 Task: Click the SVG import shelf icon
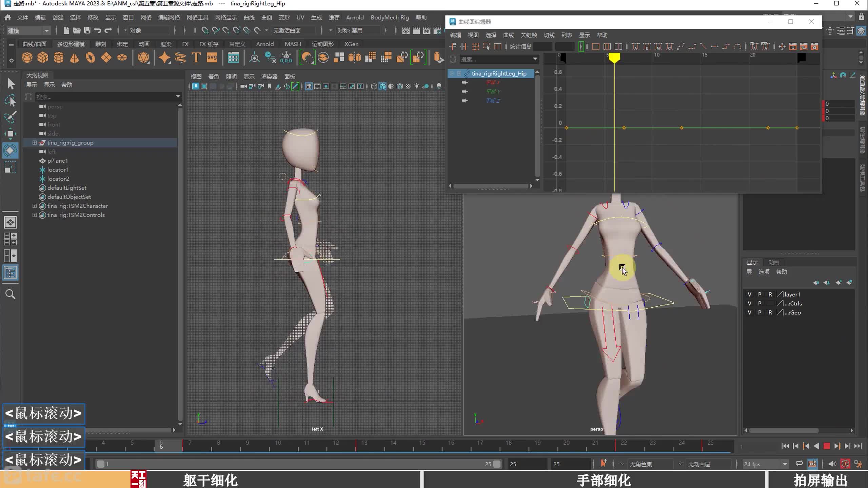[x=212, y=58]
